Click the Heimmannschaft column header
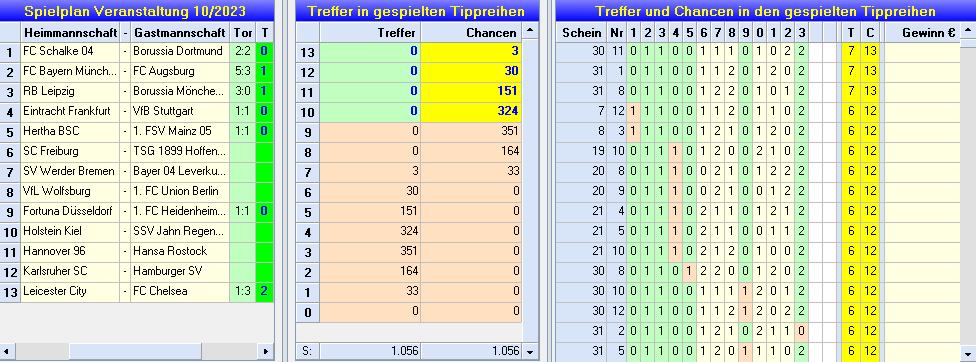Viewport: 976px width, 362px height. coord(70,33)
